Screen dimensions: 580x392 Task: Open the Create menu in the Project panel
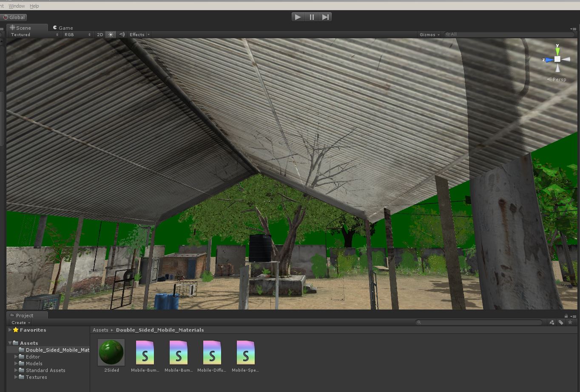tap(19, 322)
